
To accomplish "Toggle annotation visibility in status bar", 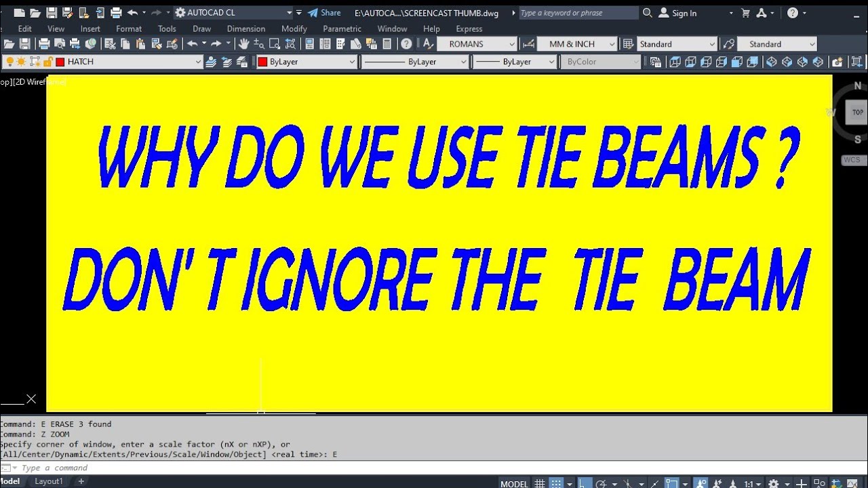I will (x=701, y=483).
